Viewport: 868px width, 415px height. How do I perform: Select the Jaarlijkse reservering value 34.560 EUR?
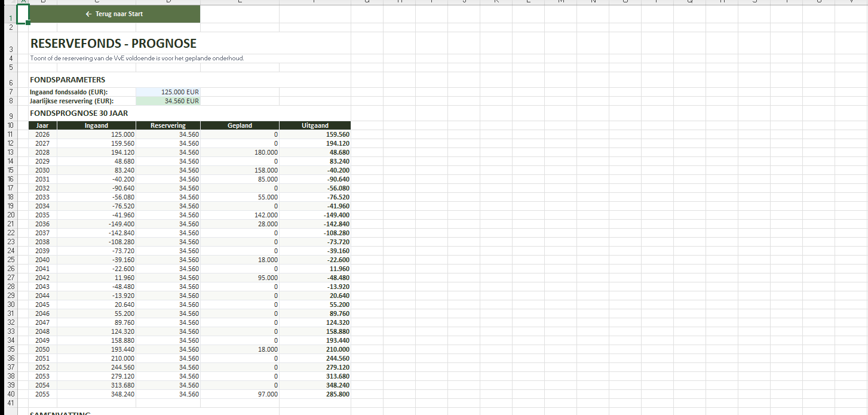tap(168, 101)
